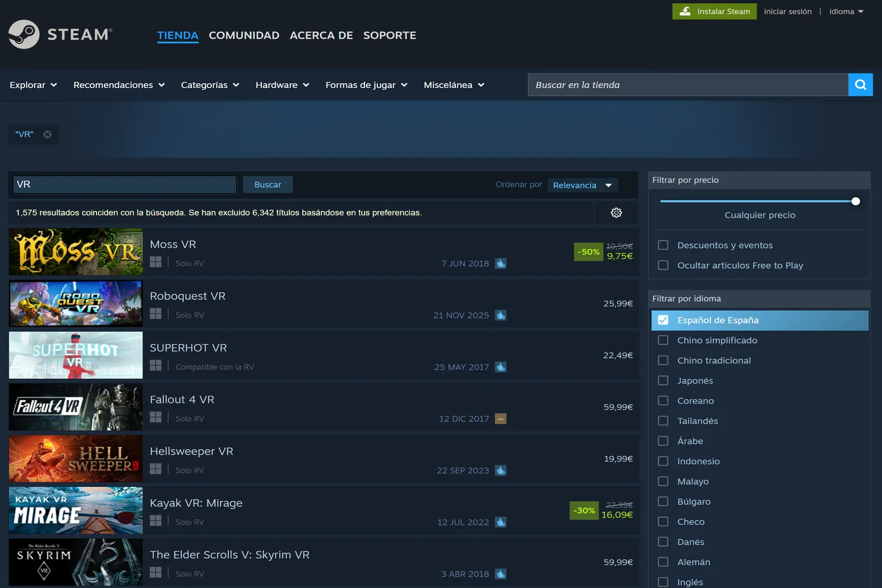Open the Roboquest VR title link
The height and width of the screenshot is (588, 882).
(188, 296)
